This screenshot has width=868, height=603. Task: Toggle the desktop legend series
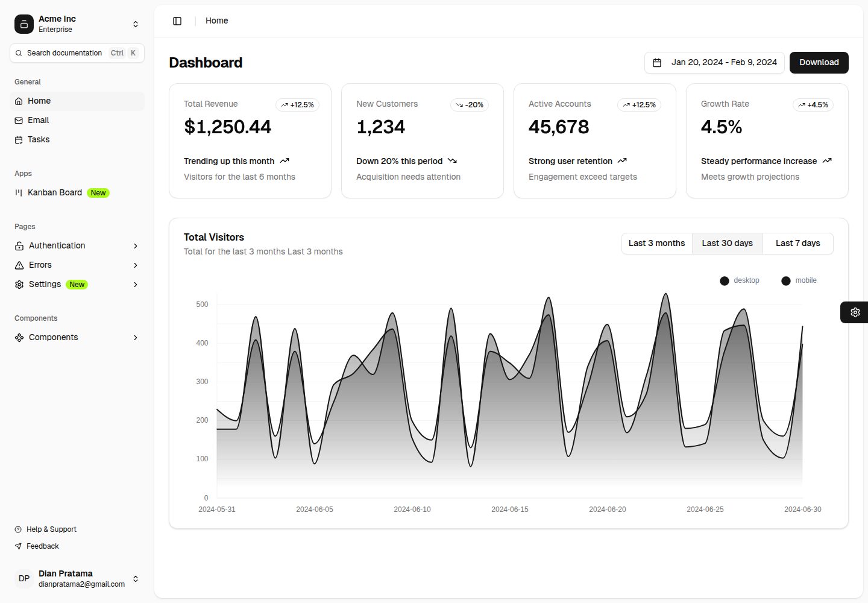point(740,281)
